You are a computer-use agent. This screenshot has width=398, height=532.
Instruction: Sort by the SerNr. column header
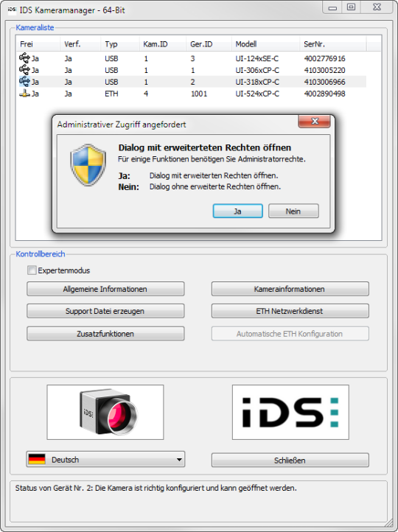click(x=333, y=44)
